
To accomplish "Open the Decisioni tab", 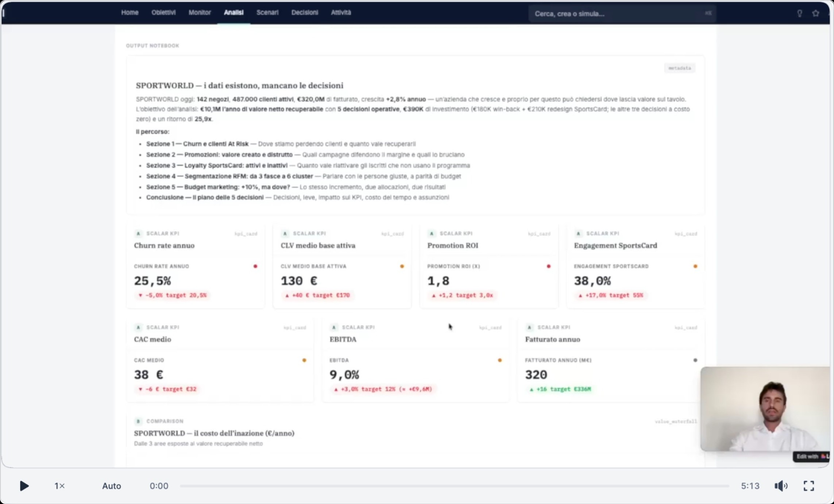I will click(x=305, y=12).
